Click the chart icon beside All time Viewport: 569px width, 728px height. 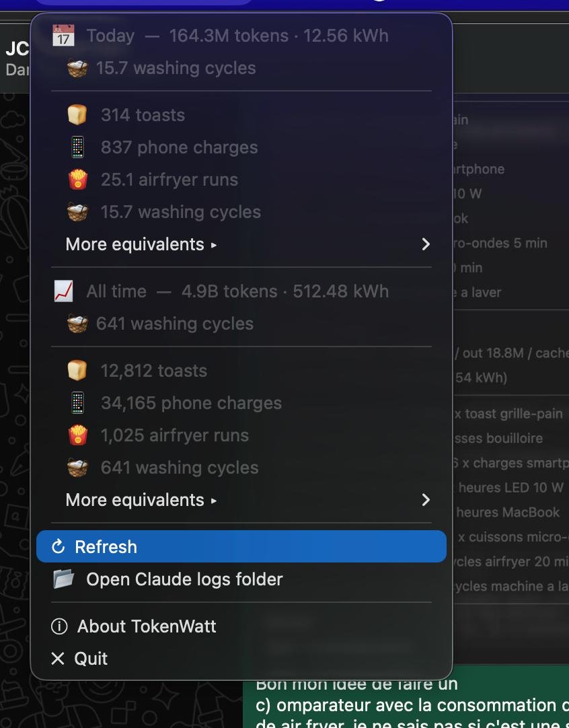[x=63, y=291]
